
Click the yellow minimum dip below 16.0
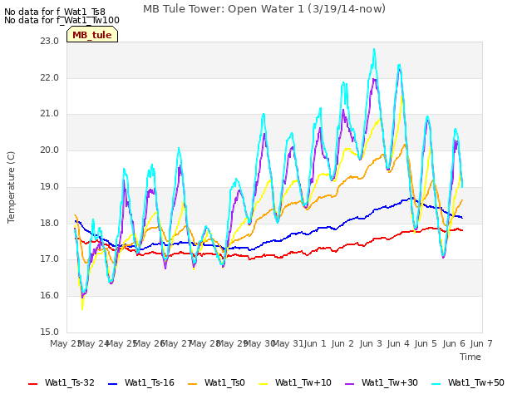click(x=82, y=308)
